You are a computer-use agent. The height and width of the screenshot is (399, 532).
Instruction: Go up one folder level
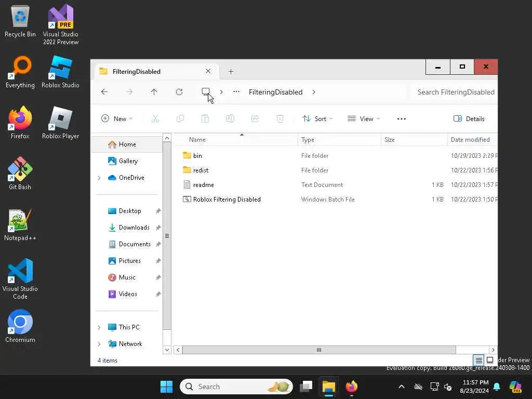point(154,91)
